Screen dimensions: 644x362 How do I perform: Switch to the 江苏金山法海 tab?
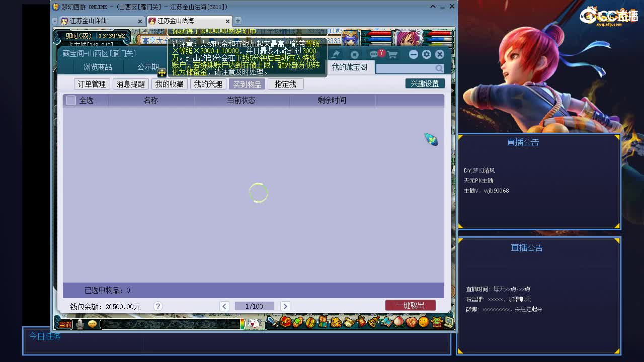tap(189, 21)
